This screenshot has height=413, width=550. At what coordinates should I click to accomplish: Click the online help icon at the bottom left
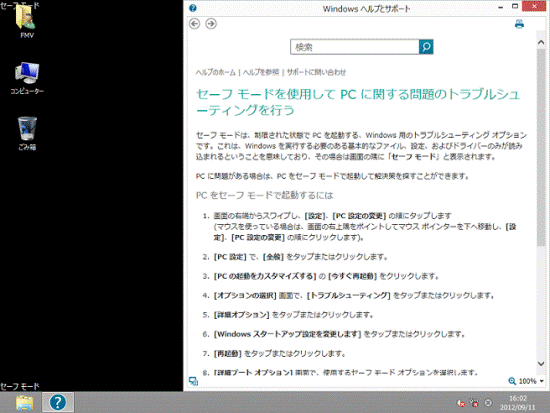pyautogui.click(x=193, y=381)
